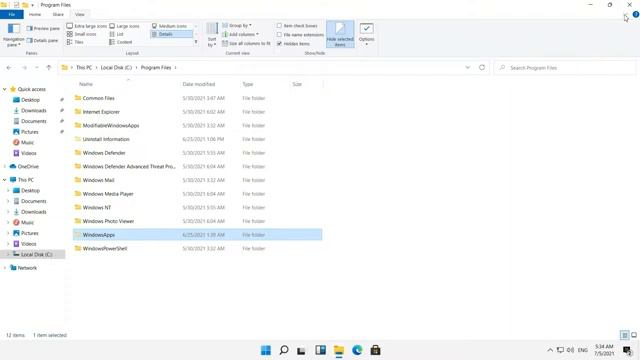Screen dimensions: 640x360
Task: Open the Group by dropdown
Action: (x=237, y=26)
